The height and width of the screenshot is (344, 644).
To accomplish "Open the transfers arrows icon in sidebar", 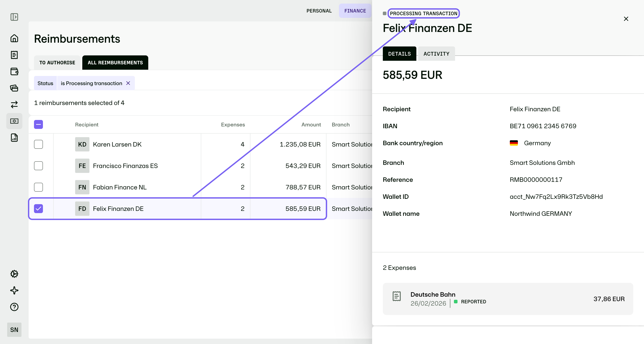I will [x=14, y=104].
